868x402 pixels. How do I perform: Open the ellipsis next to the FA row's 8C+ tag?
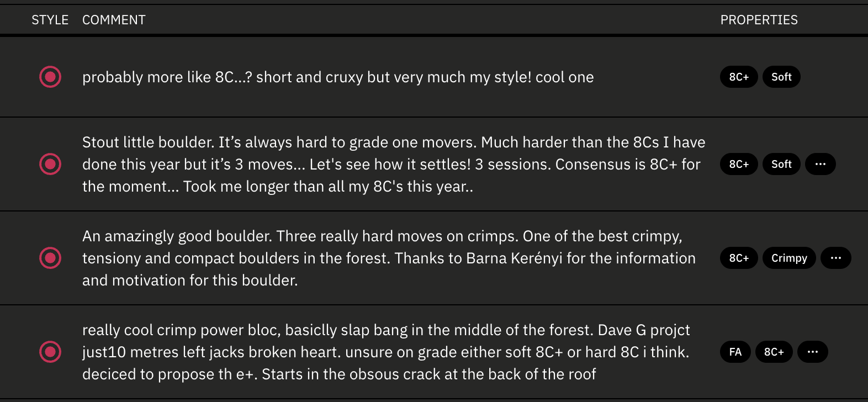[x=812, y=352]
